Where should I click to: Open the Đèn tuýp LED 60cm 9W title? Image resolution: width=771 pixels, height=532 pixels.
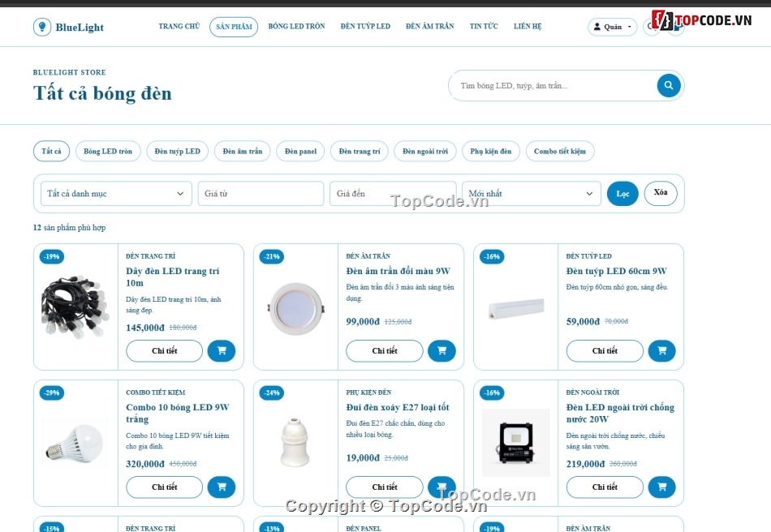tap(616, 271)
